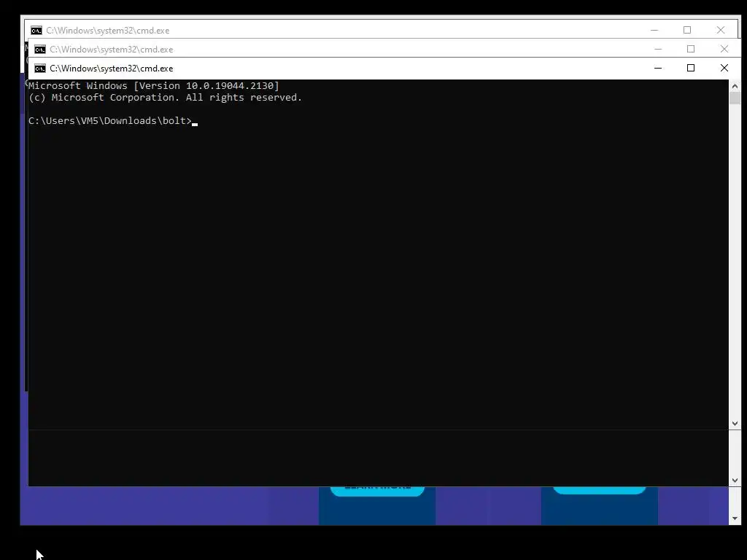747x560 pixels.
Task: Click scroll-down arrow above console bottom pane
Action: (735, 424)
